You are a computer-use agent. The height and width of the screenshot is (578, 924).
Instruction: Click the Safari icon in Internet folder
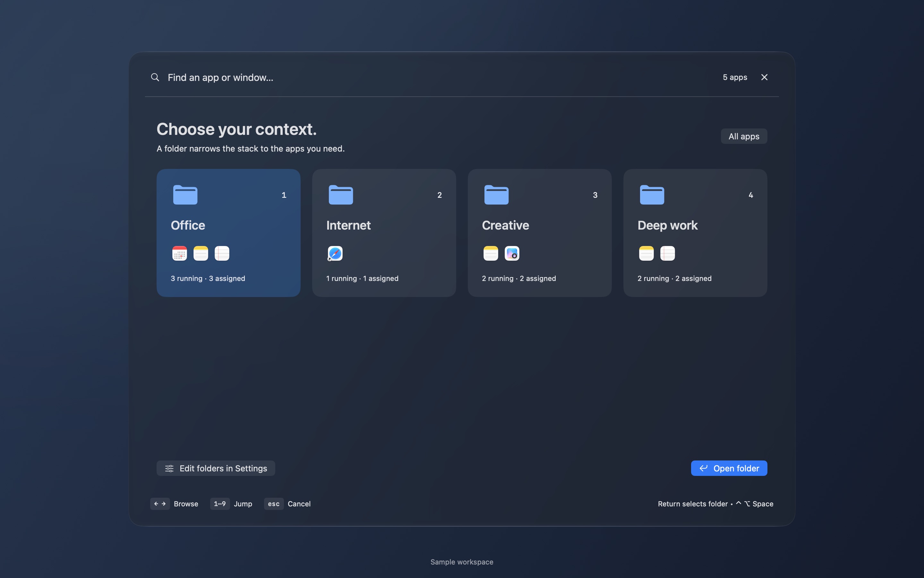335,253
